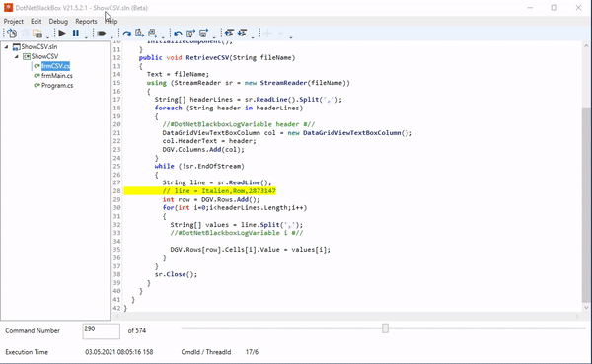Click the move down in call stack icon

pos(242,34)
